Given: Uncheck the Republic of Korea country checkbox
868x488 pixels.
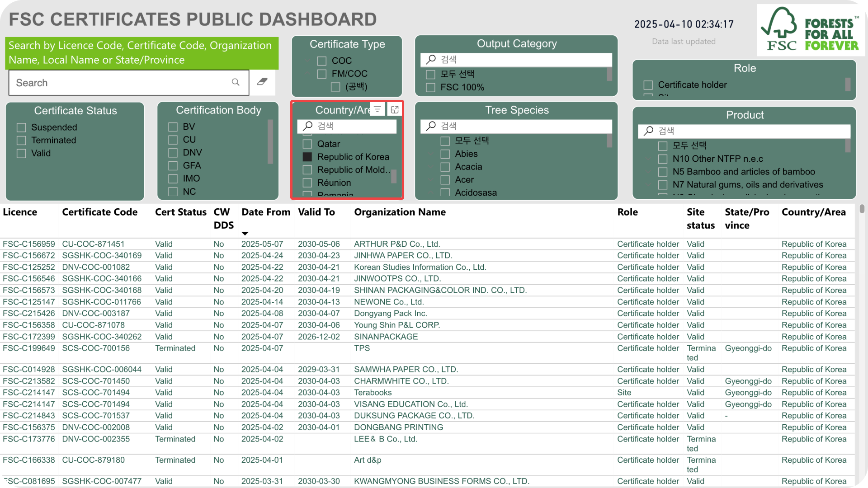Looking at the screenshot, I should coord(307,157).
